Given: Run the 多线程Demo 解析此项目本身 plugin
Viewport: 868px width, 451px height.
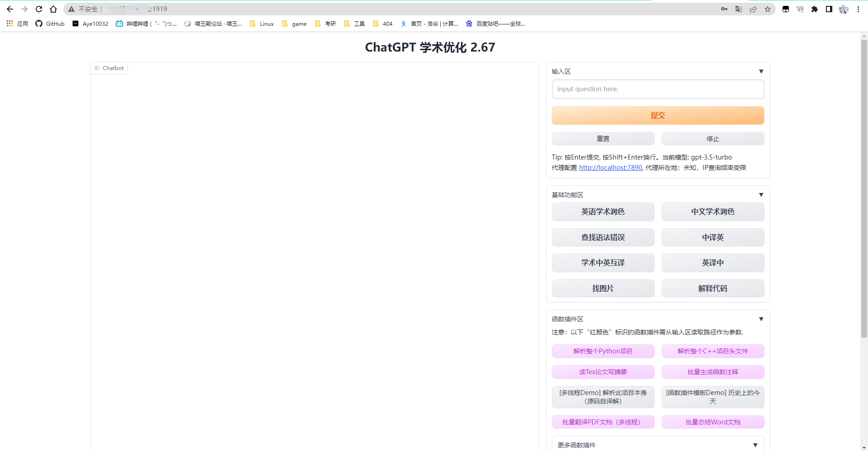Looking at the screenshot, I should (603, 397).
